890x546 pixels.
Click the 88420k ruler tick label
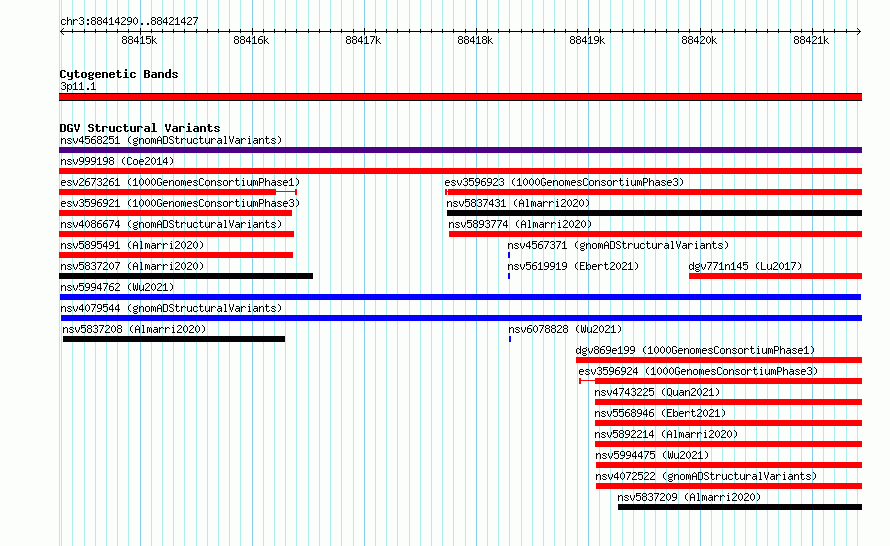pos(699,40)
